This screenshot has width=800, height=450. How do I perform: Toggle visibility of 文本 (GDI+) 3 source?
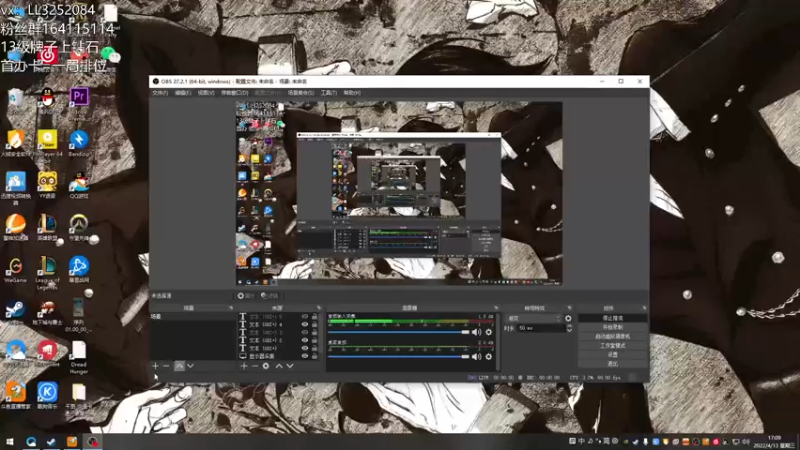[305, 333]
